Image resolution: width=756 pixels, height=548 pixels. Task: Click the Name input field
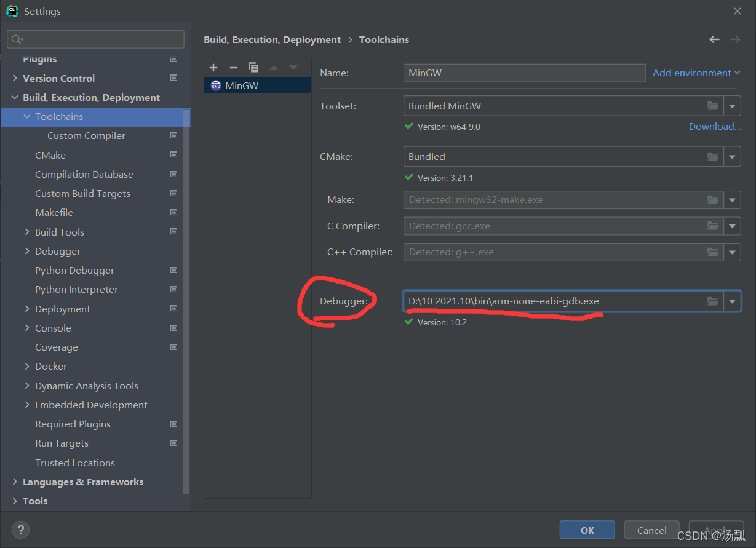click(x=524, y=73)
